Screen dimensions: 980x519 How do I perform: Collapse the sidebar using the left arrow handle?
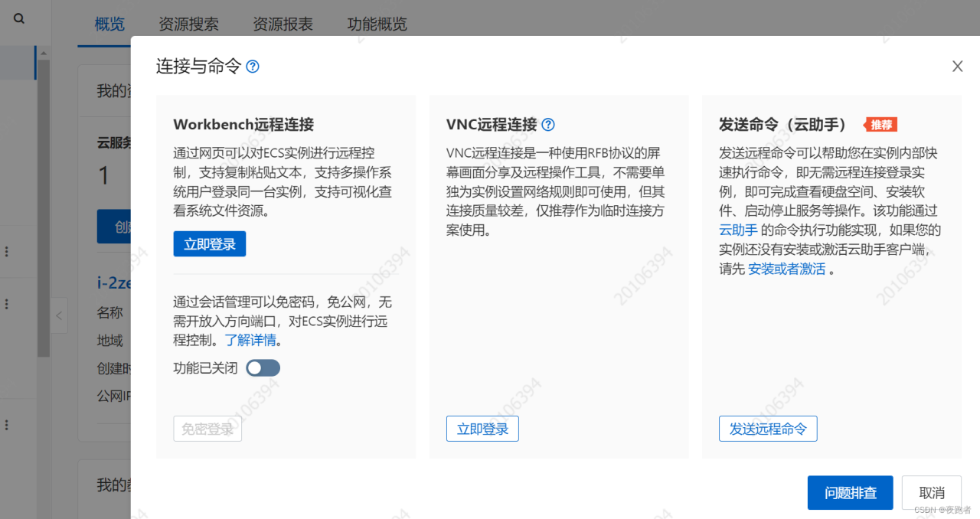(60, 315)
